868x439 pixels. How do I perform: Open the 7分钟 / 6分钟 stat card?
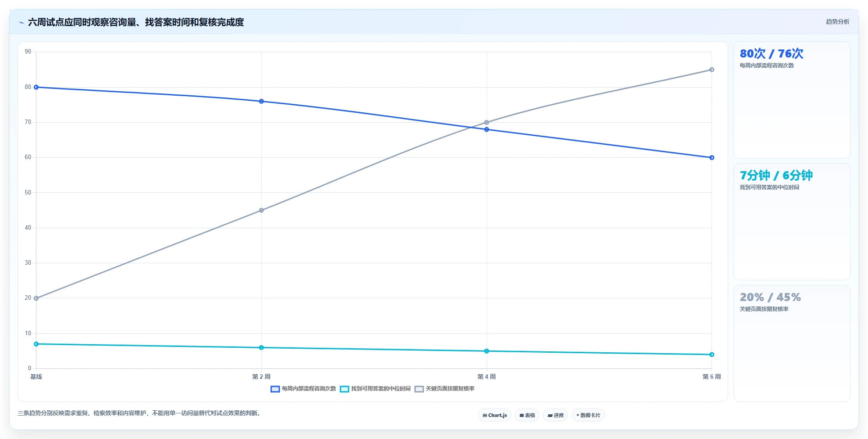click(x=792, y=222)
